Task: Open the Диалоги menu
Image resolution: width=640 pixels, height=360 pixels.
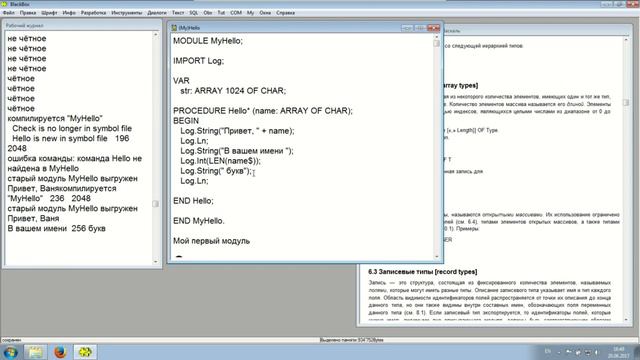Action: pos(157,13)
